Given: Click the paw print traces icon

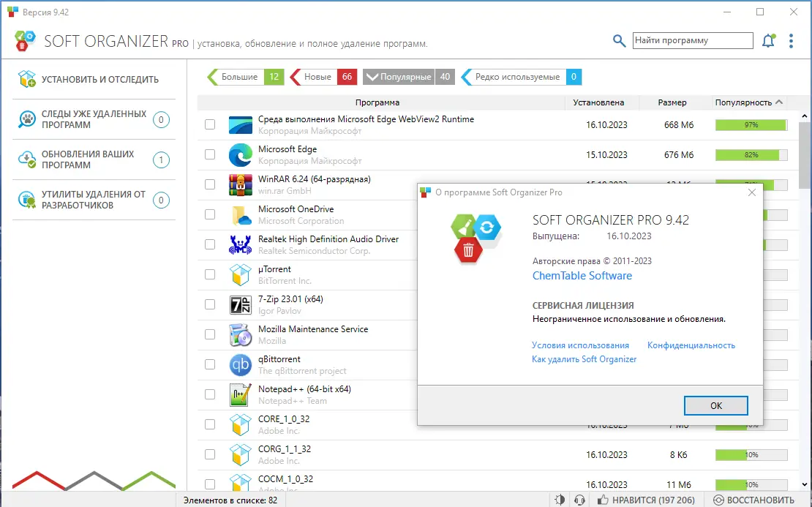Looking at the screenshot, I should click(x=27, y=119).
